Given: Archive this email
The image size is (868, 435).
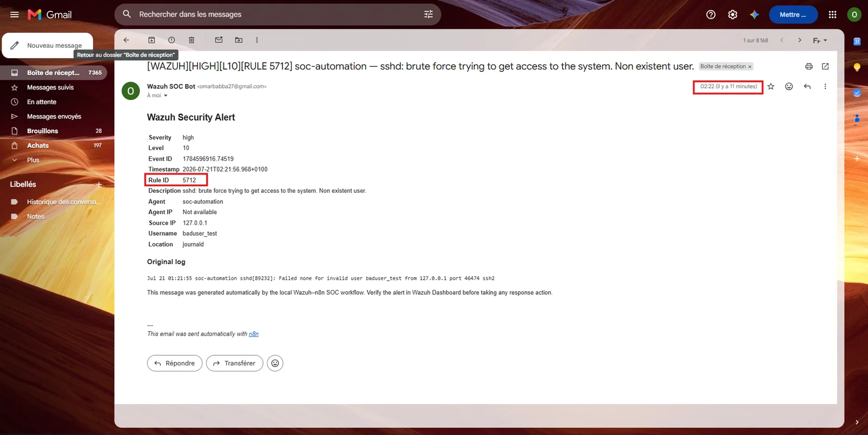Looking at the screenshot, I should (x=152, y=40).
